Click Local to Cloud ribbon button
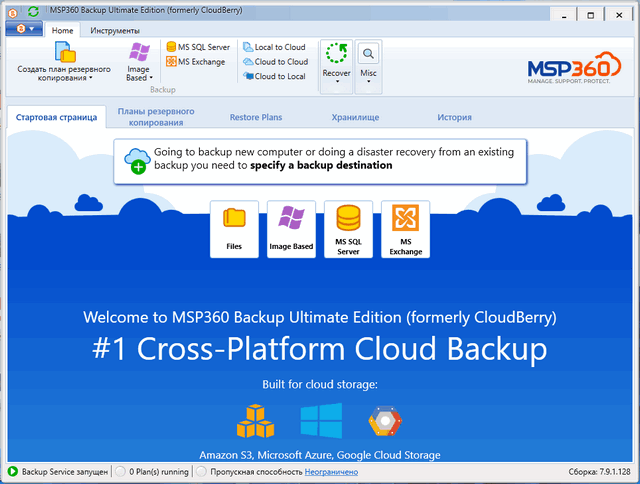 pos(273,47)
